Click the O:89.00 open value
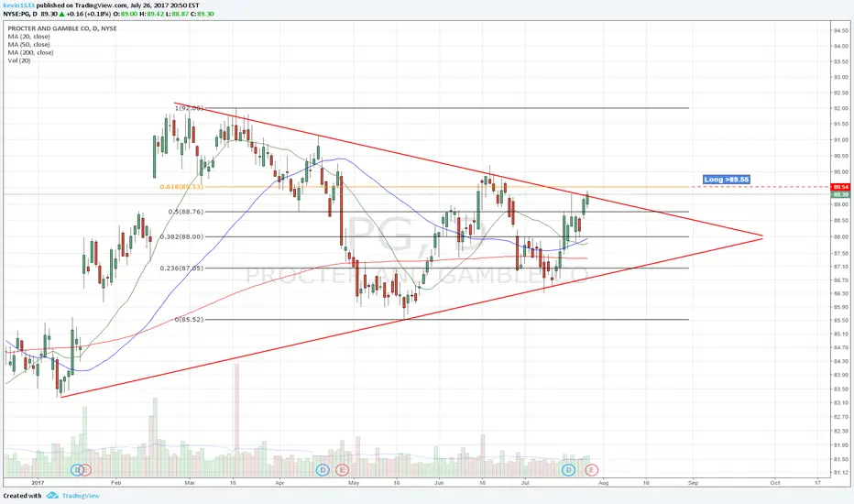Viewport: 854px width, 504px height. [125, 14]
